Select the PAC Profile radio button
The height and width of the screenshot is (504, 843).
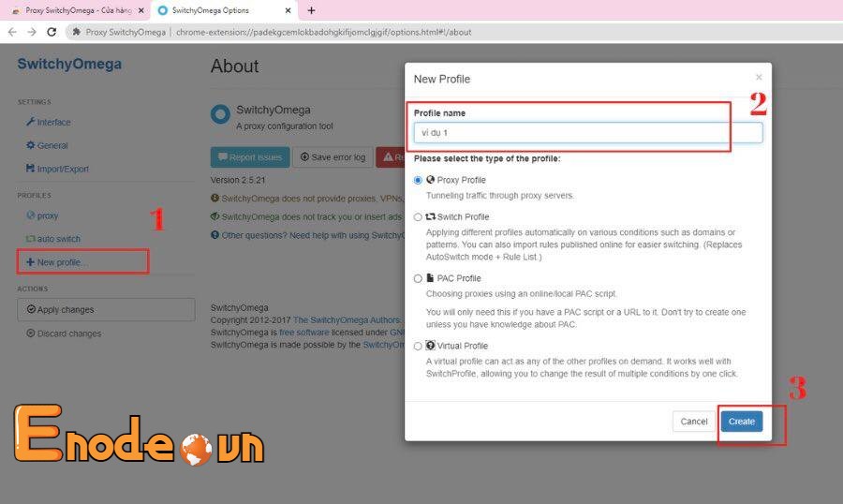[x=419, y=278]
